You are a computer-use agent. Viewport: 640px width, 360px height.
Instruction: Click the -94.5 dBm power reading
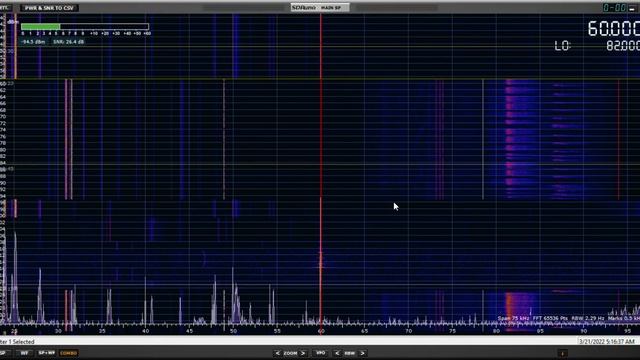[33, 42]
